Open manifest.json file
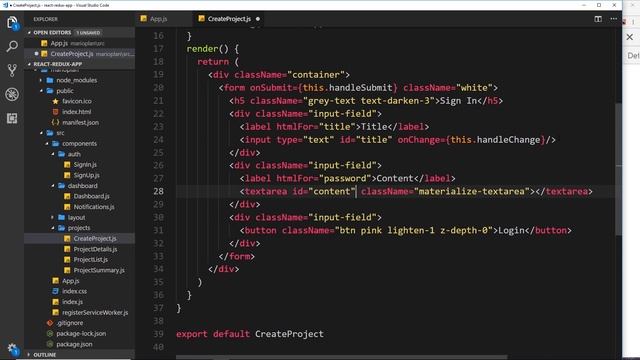Screen dimensions: 640x360 click(80, 122)
